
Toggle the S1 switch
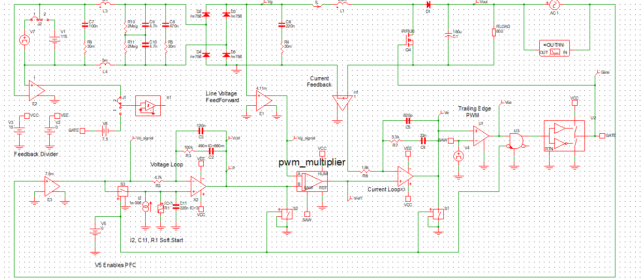click(439, 215)
